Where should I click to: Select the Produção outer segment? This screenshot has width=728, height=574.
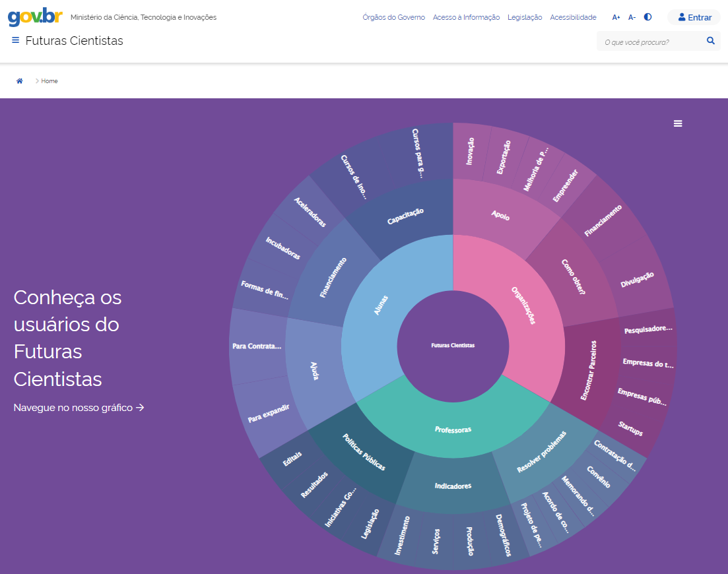(x=469, y=541)
